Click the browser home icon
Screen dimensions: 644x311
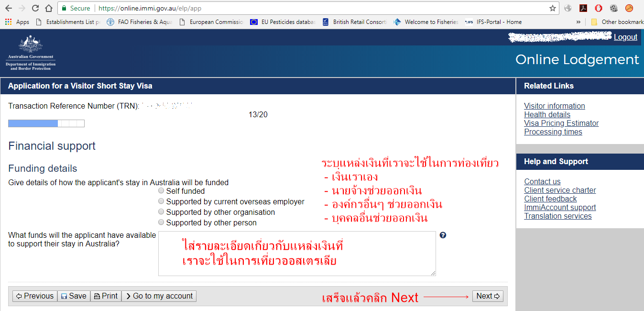(x=48, y=8)
